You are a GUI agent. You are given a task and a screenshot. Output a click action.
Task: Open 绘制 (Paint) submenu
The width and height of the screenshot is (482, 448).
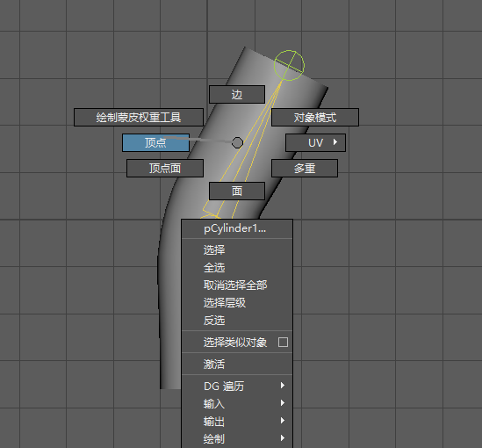pyautogui.click(x=237, y=438)
